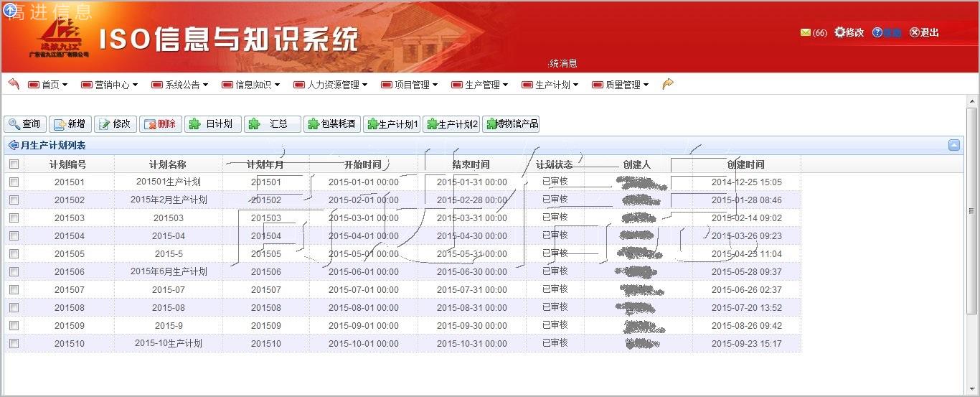Click the 退出 logout icon
This screenshot has height=397, width=980.
coord(915,32)
